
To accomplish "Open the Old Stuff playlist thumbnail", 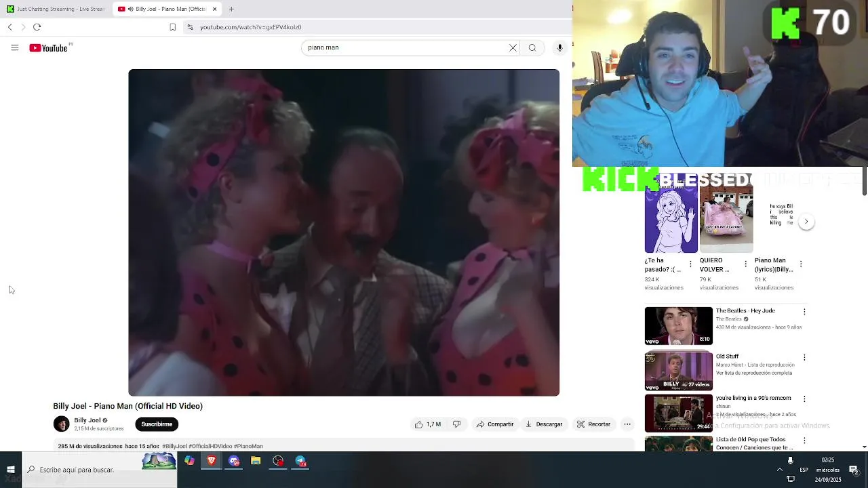I will [679, 371].
